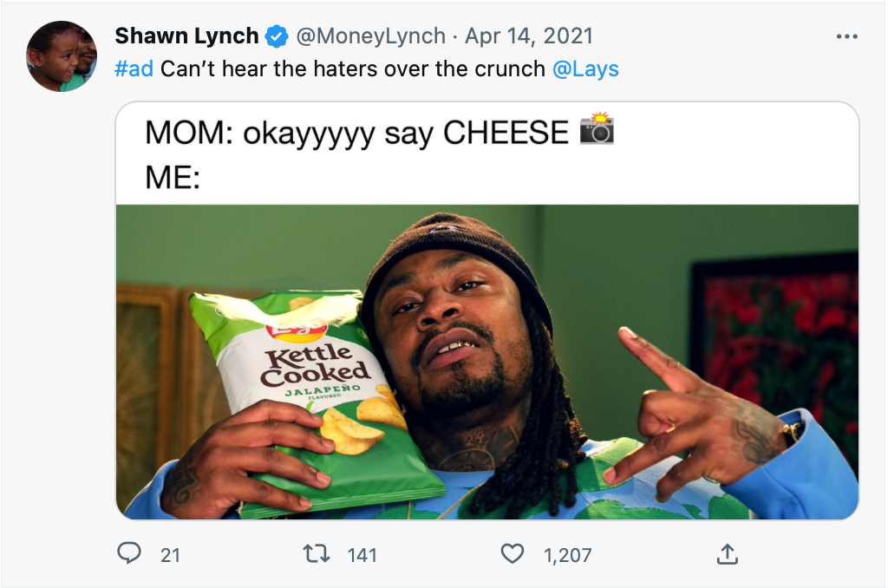Click the reply speech bubble icon
This screenshot has width=888, height=588.
[129, 553]
